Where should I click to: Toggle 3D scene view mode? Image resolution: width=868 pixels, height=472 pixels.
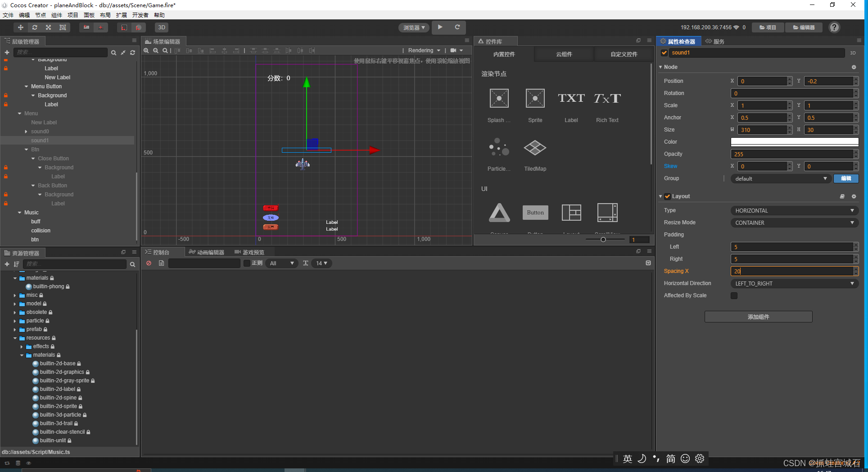pos(162,27)
